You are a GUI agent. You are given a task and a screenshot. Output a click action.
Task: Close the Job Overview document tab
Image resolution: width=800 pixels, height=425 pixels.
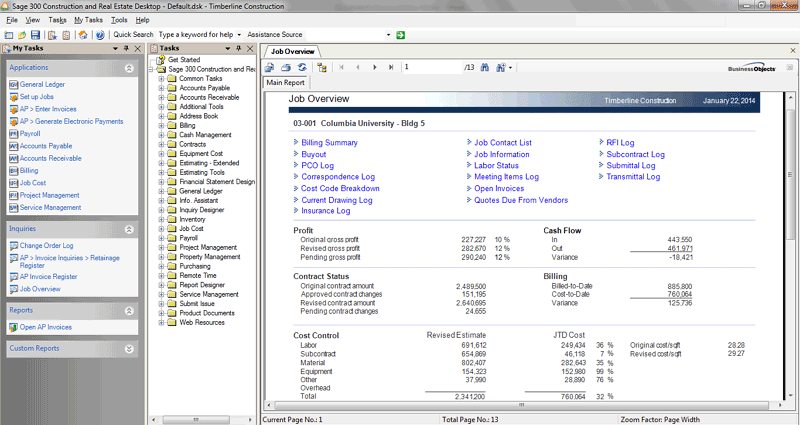tap(793, 51)
